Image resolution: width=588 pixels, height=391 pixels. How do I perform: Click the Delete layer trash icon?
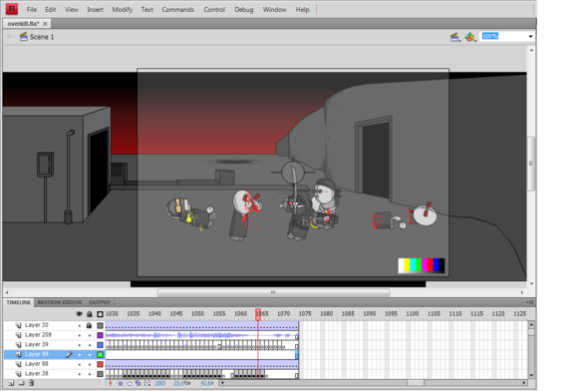[x=32, y=383]
